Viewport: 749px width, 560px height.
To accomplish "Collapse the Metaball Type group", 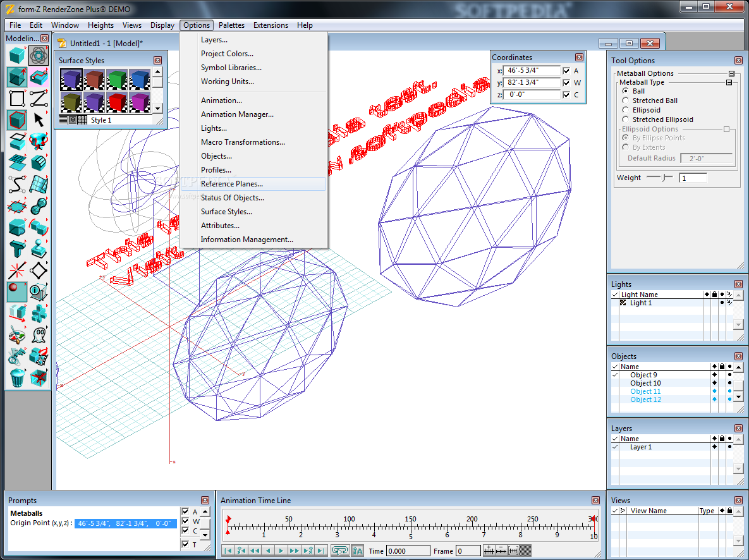I will (x=729, y=83).
